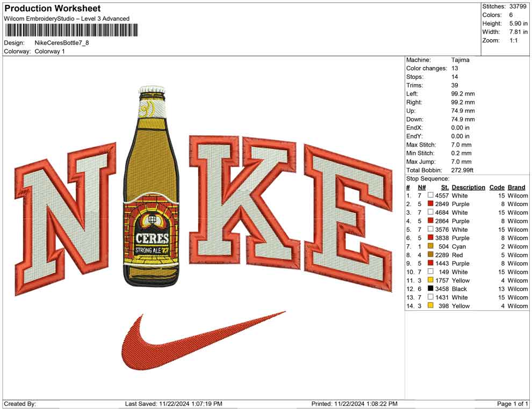Select the Machine value "Tajima"
This screenshot has width=532, height=409.
point(461,60)
